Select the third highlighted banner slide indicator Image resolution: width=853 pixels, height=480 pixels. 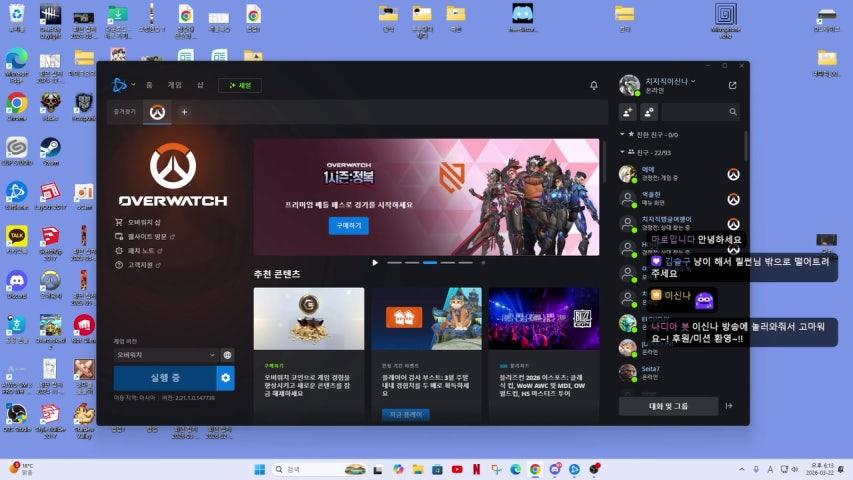(430, 263)
